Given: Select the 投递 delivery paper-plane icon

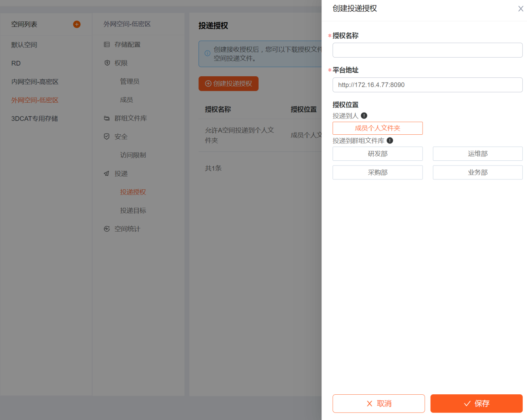Looking at the screenshot, I should click(x=107, y=173).
